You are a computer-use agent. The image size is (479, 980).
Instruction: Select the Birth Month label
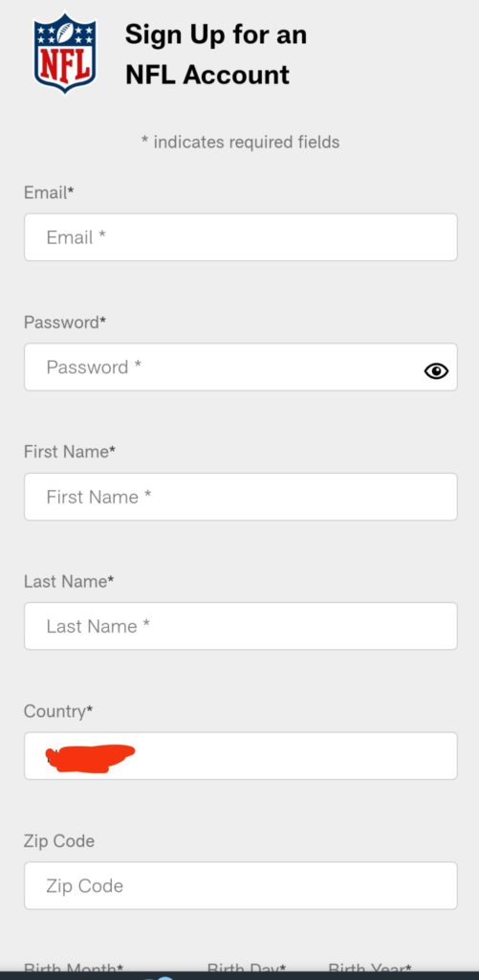tap(73, 969)
